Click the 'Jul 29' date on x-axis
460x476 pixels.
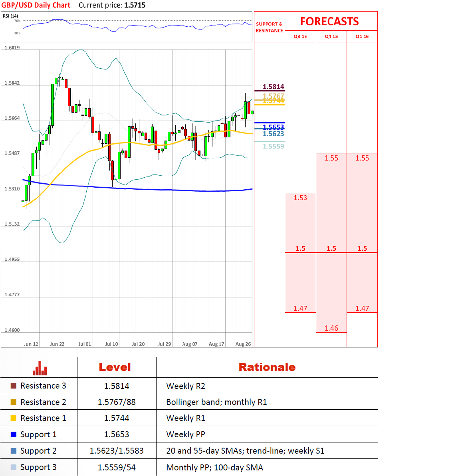(x=165, y=344)
